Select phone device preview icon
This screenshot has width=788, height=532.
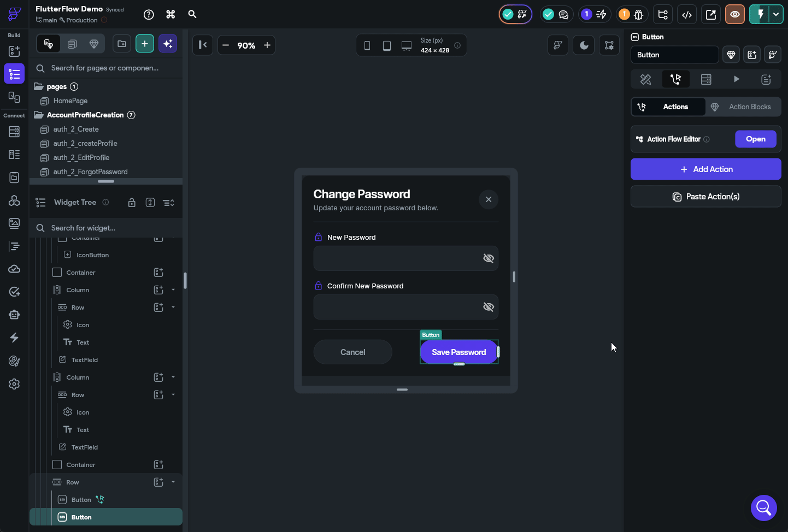point(367,46)
